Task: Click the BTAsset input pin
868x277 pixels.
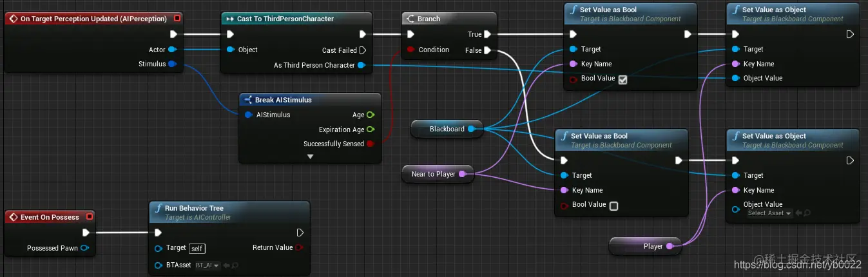Action: click(x=159, y=265)
